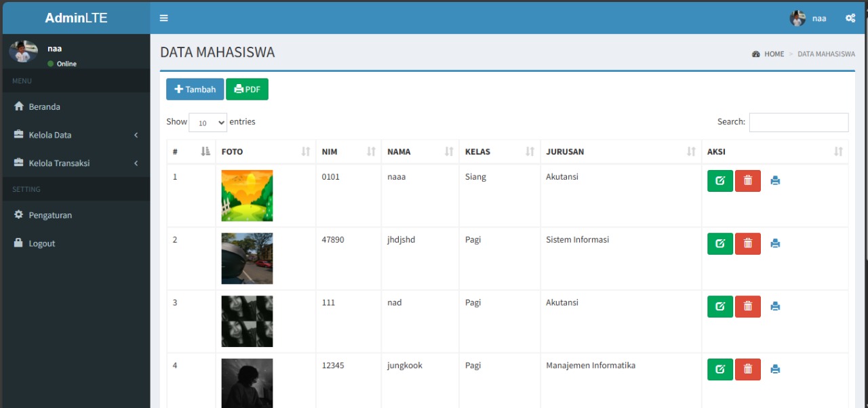The height and width of the screenshot is (408, 868).
Task: Delete the jhdjshd row with trash icon
Action: (747, 244)
